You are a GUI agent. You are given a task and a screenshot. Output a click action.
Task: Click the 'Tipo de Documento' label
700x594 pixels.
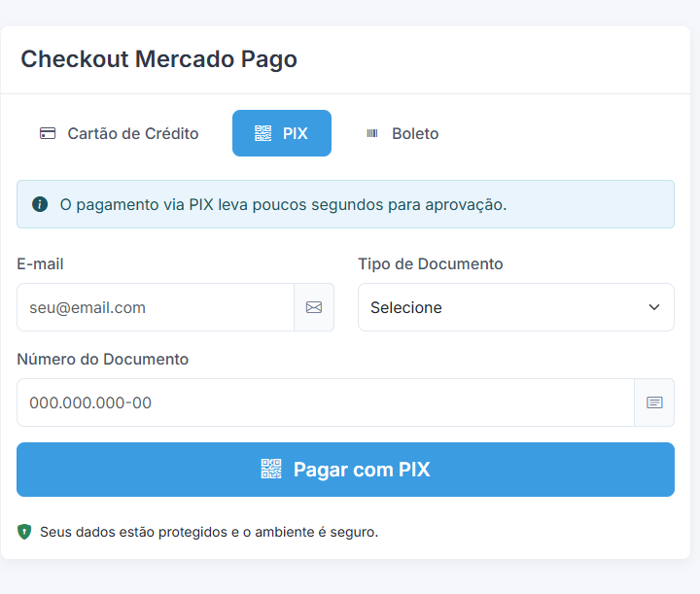tap(431, 263)
